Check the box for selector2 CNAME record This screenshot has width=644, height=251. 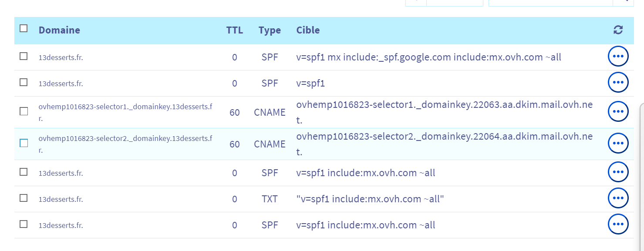tap(24, 143)
